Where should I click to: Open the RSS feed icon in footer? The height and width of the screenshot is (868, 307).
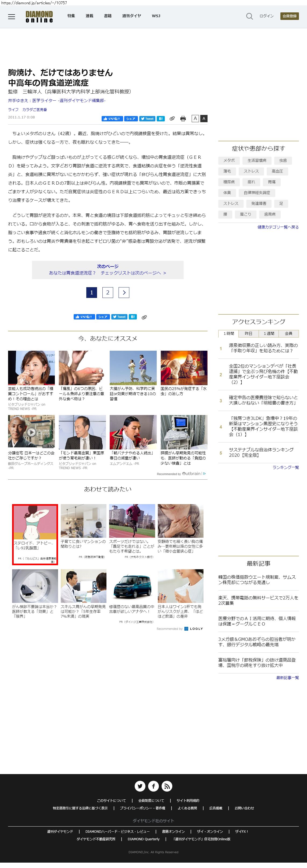pyautogui.click(x=167, y=786)
